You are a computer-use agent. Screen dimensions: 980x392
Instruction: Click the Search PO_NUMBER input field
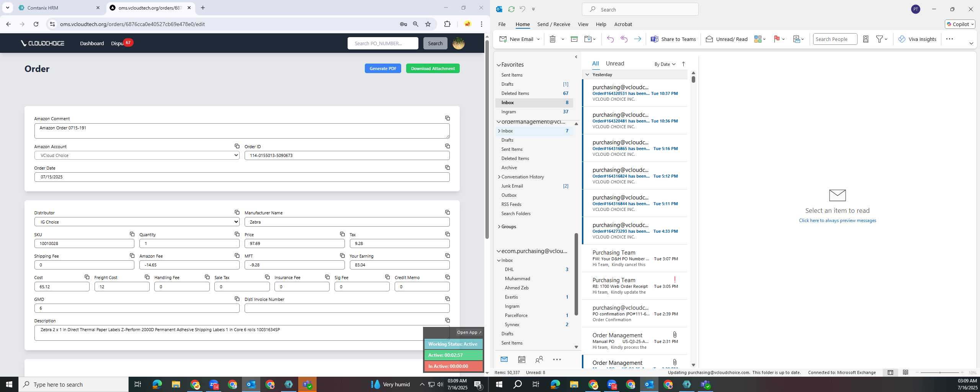pyautogui.click(x=383, y=43)
